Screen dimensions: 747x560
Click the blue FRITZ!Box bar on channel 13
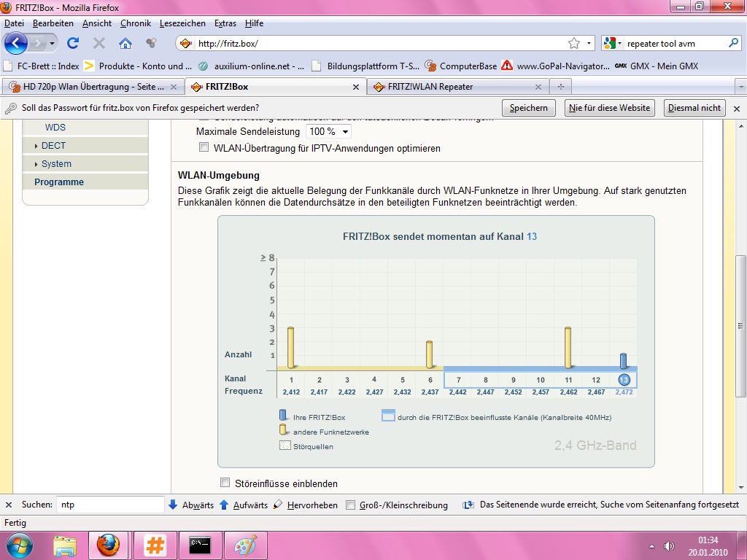[x=623, y=361]
